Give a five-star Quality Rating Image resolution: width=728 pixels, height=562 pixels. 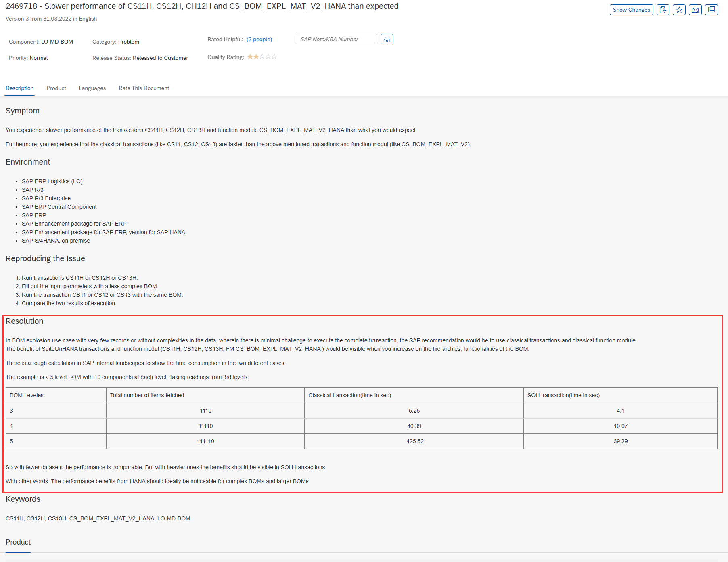click(x=275, y=57)
